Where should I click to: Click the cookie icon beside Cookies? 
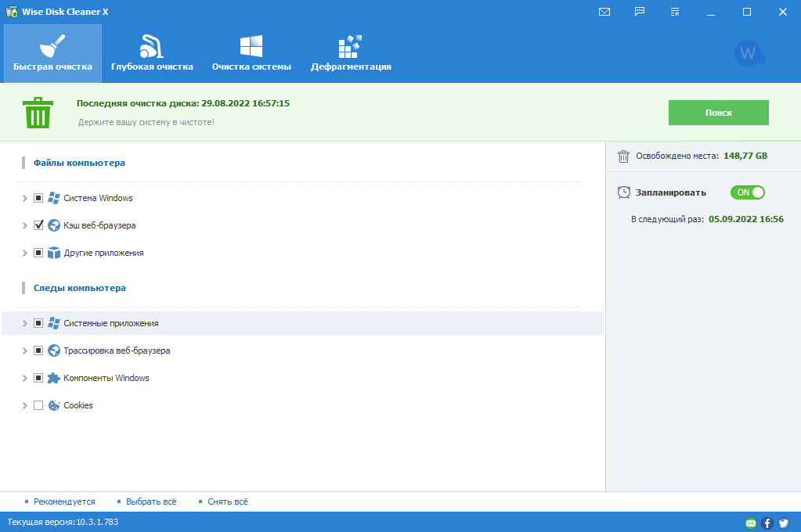coord(54,405)
